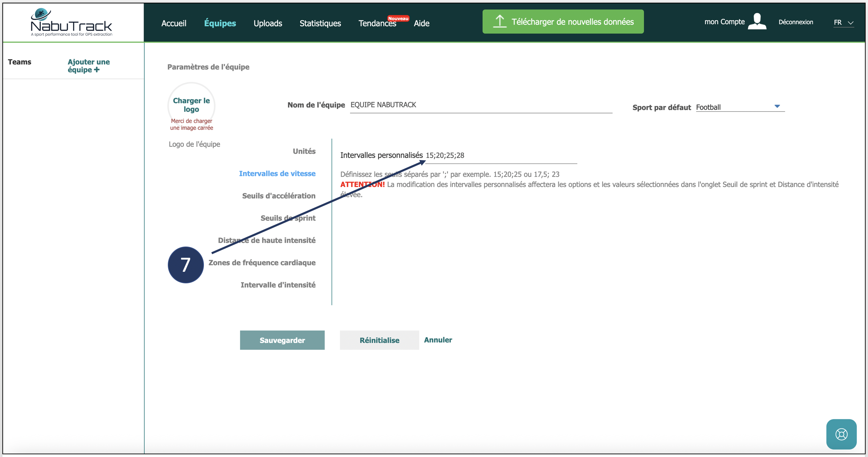Select Zones de fréquence cardiaque tab
The image size is (868, 457).
[262, 263]
